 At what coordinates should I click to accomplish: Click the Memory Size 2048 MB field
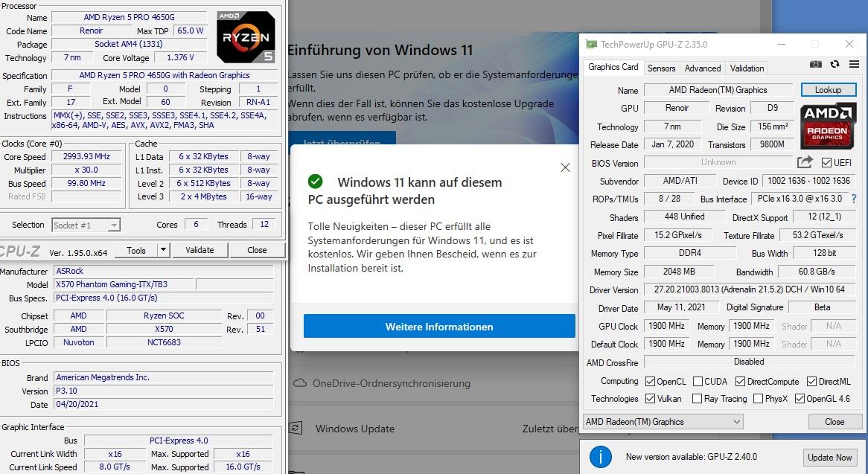679,272
